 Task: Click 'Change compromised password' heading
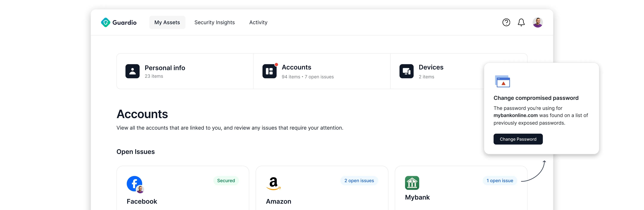pos(536,98)
